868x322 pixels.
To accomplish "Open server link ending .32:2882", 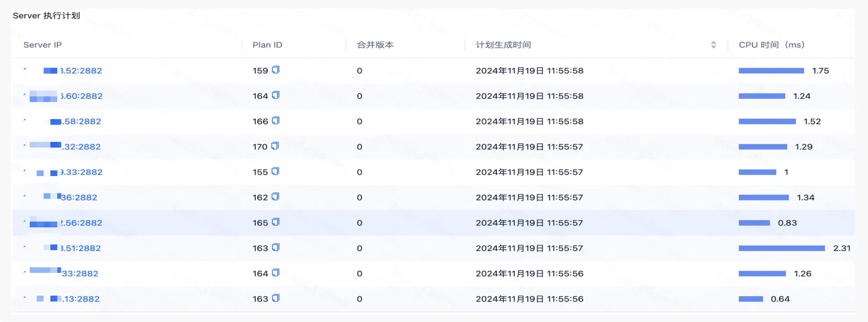I will coord(82,147).
